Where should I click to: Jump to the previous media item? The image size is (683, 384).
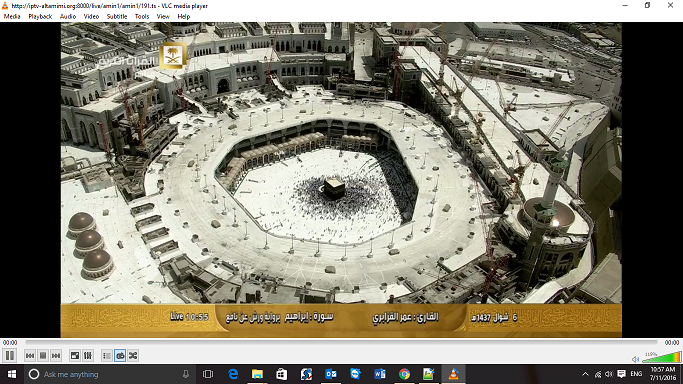pyautogui.click(x=30, y=356)
